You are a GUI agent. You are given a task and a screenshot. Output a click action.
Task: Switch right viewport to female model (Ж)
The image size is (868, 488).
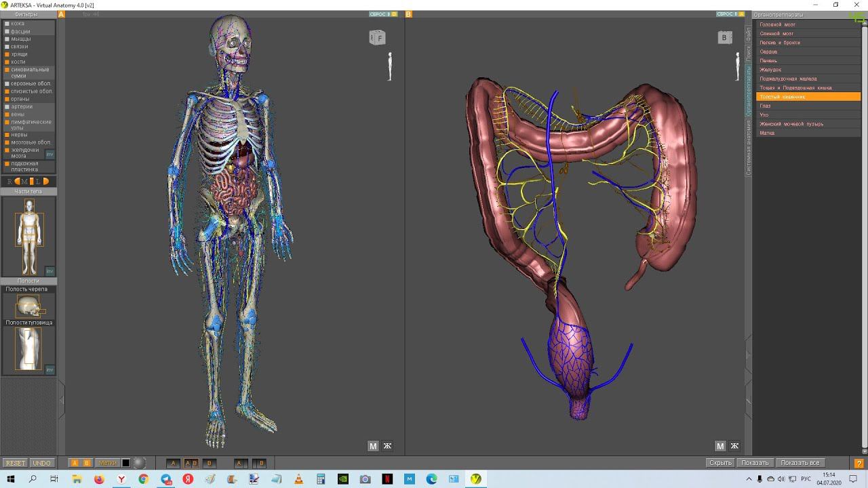(734, 446)
